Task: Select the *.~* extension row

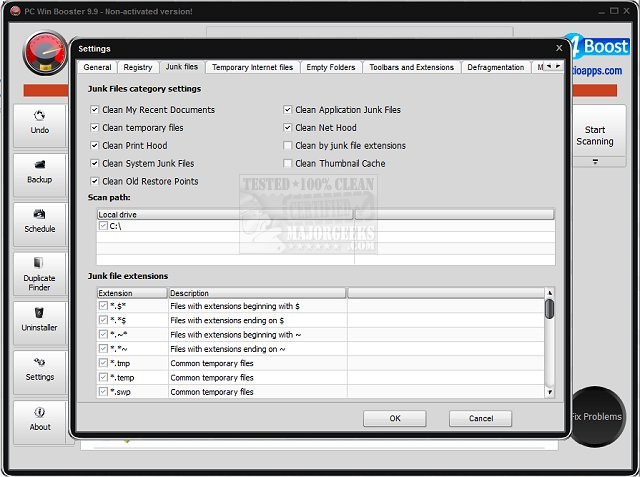Action: (x=321, y=334)
